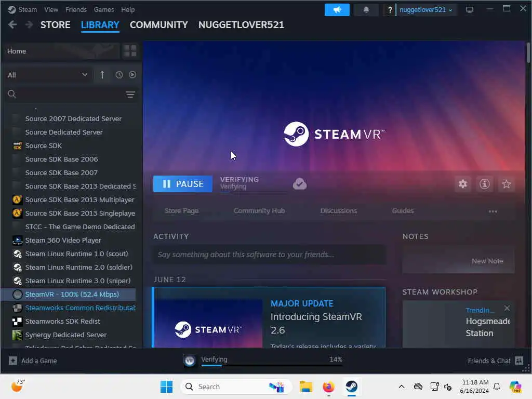The image size is (532, 399).
Task: Click the Add a Game plus icon
Action: [x=13, y=361]
